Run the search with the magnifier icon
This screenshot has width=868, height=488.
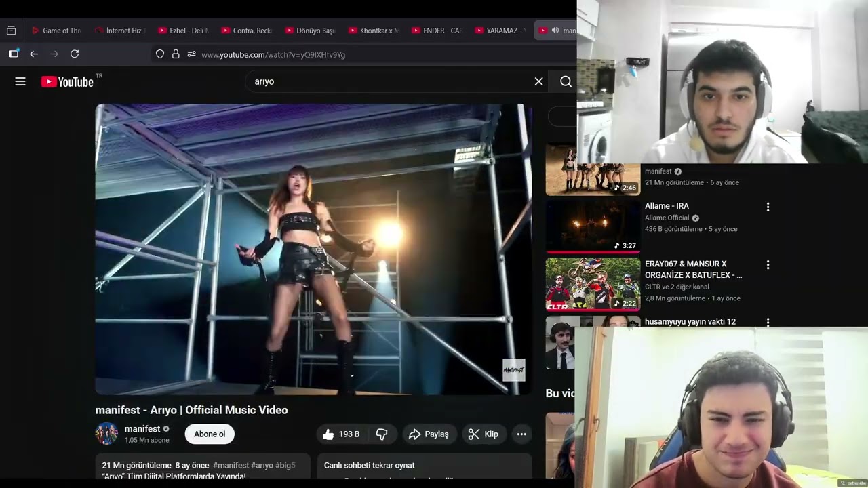point(566,81)
